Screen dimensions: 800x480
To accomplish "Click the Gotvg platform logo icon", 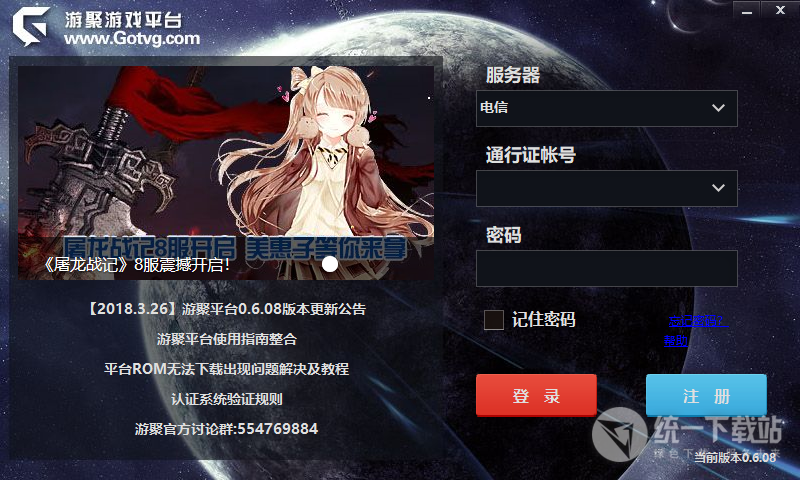I will click(x=32, y=26).
